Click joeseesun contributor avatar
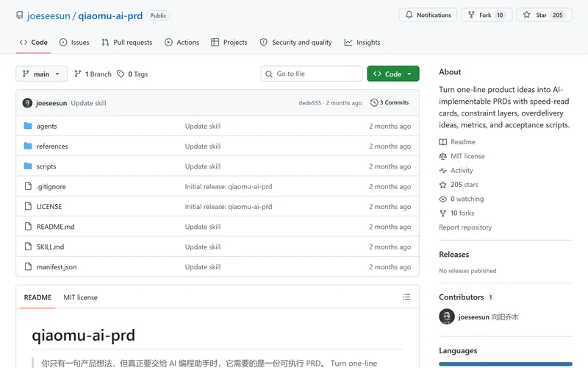Viewport: 588px width, 368px height. [447, 316]
